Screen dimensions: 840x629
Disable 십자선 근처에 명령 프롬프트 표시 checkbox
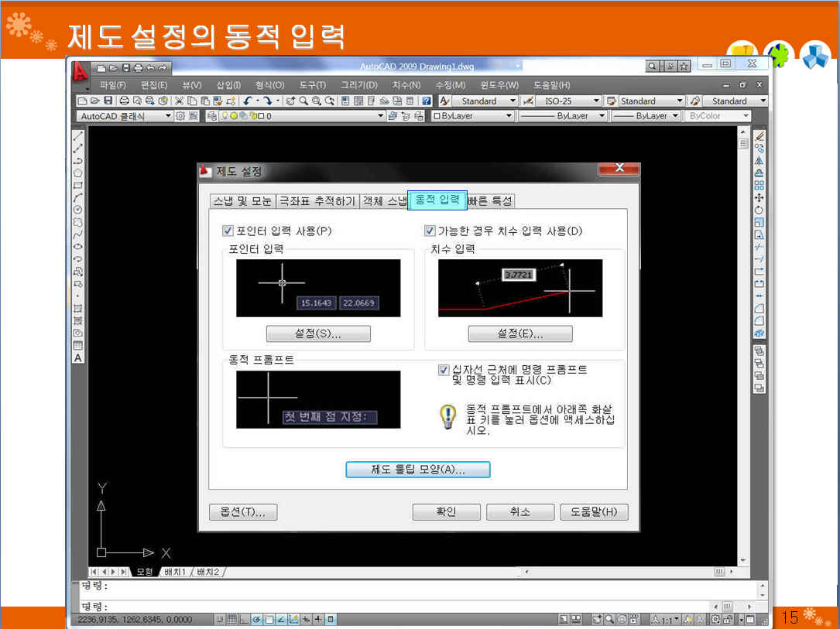[x=444, y=370]
